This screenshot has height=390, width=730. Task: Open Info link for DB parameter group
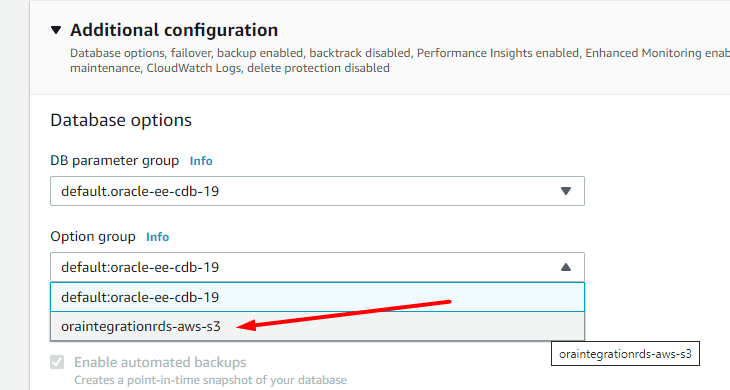[201, 161]
